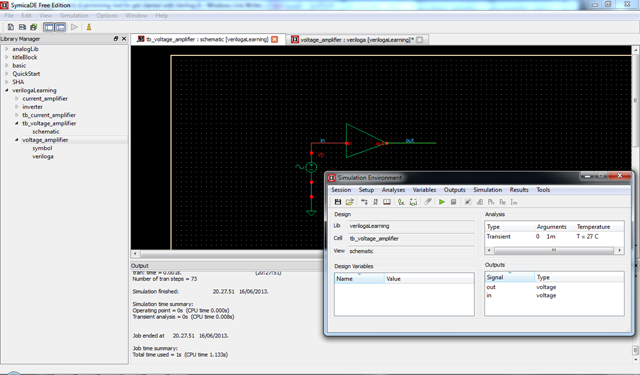640x375 pixels.
Task: Open Results menu in Simulation Environment
Action: [x=519, y=190]
